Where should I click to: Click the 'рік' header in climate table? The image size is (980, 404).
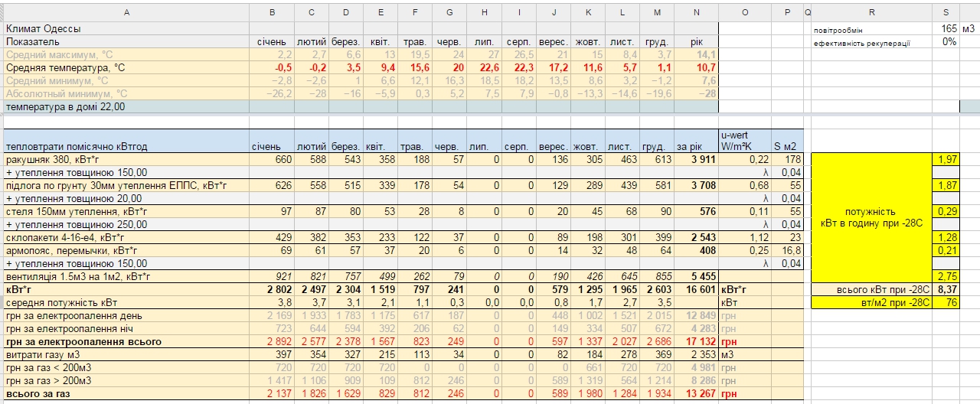[x=697, y=41]
